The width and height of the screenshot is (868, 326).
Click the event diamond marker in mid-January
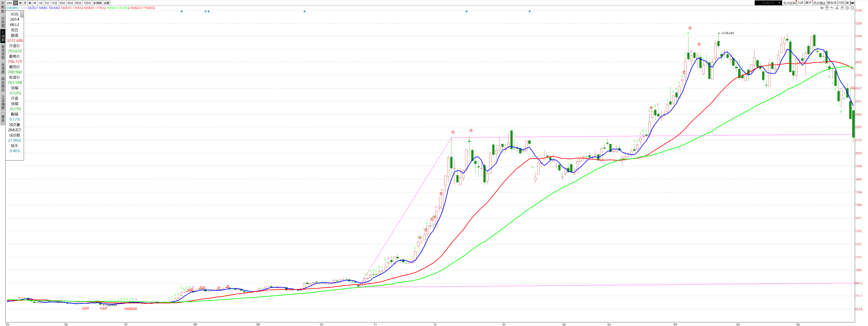click(529, 11)
